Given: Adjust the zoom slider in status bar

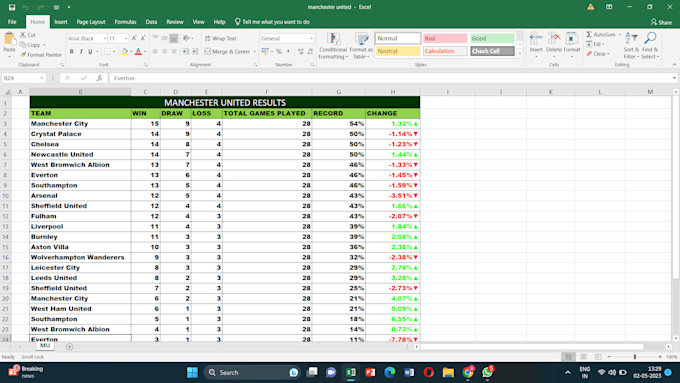Looking at the screenshot, I should tap(634, 357).
